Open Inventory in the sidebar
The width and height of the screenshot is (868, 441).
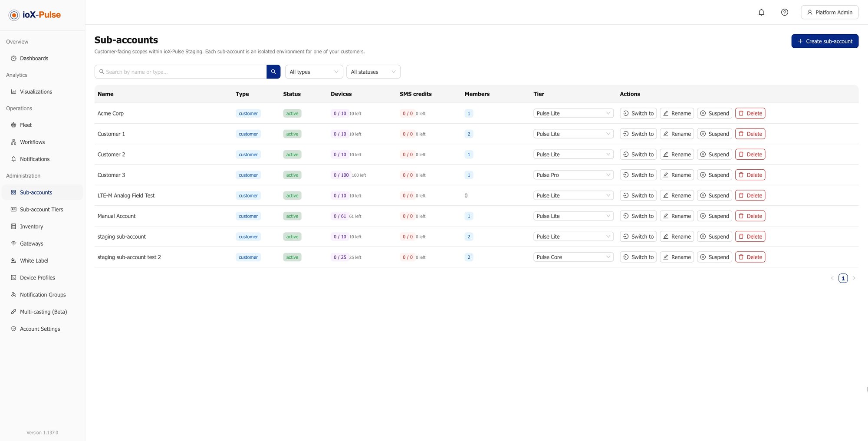(43, 227)
